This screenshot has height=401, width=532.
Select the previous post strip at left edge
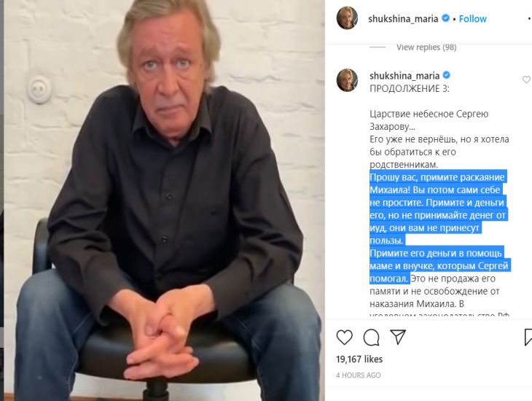(1, 200)
